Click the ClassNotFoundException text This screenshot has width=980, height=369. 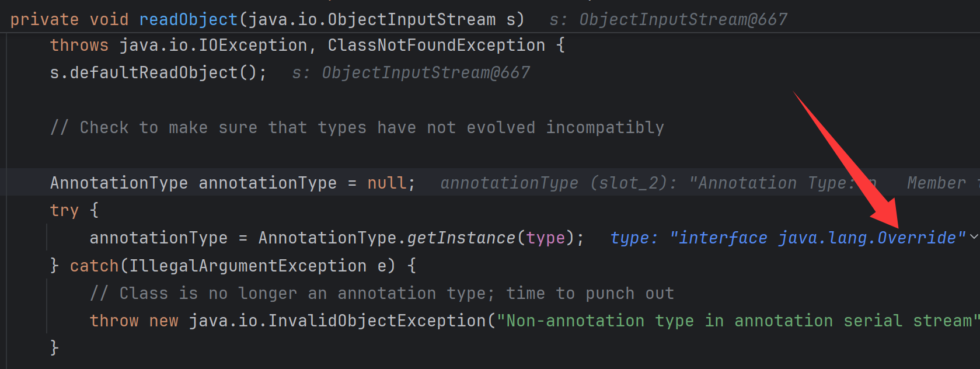(436, 46)
